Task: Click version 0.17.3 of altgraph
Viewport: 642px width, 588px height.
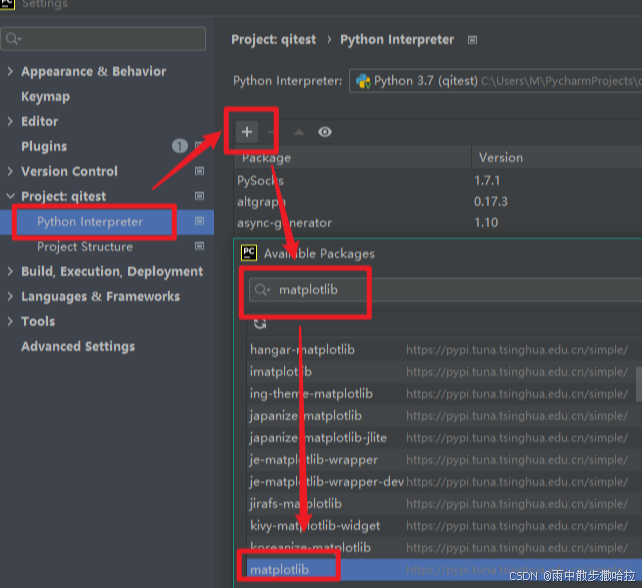Action: coord(491,201)
